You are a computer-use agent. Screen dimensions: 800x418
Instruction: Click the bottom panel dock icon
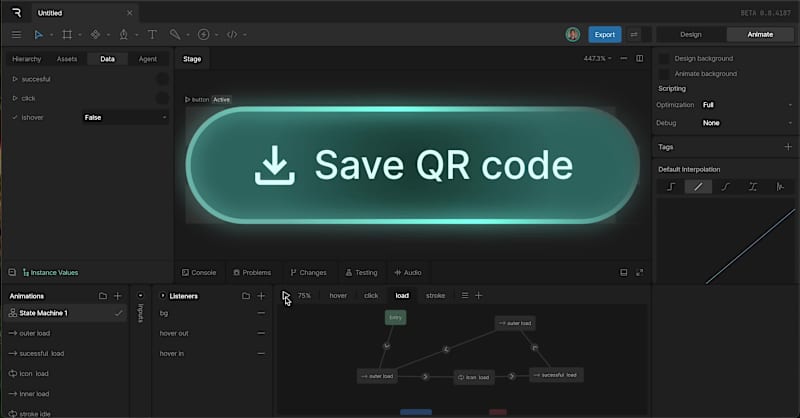(x=623, y=273)
